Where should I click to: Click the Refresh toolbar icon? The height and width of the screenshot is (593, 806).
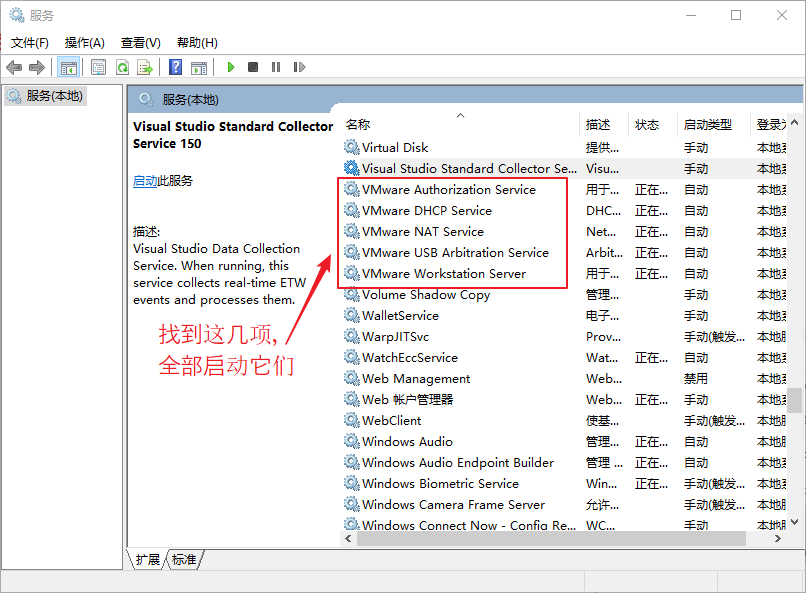click(x=122, y=67)
